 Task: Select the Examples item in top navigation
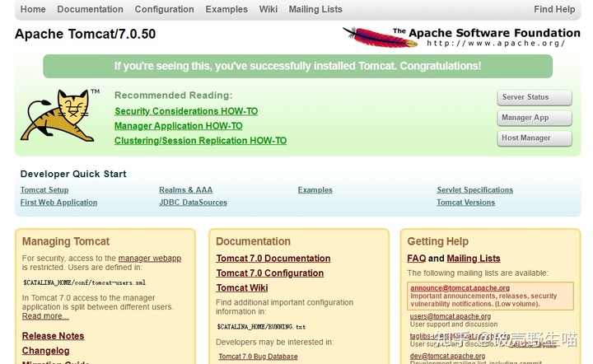point(226,9)
